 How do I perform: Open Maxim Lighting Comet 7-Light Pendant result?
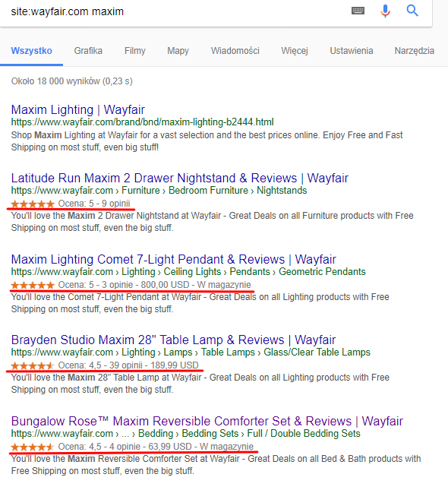(x=173, y=259)
